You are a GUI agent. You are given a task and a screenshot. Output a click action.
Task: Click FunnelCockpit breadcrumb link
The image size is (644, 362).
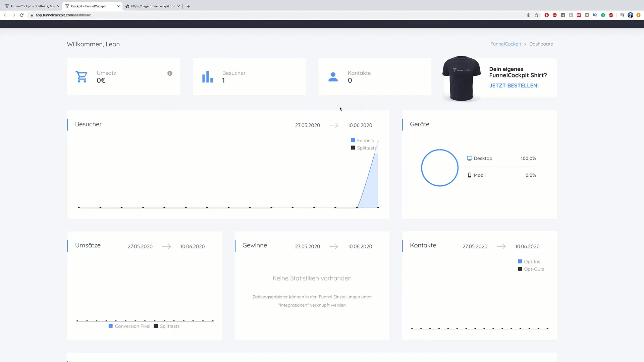[505, 44]
